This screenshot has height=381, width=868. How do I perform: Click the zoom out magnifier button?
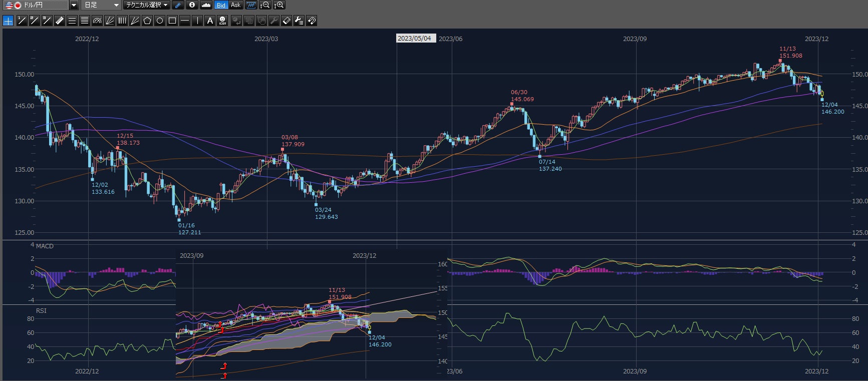pyautogui.click(x=265, y=5)
